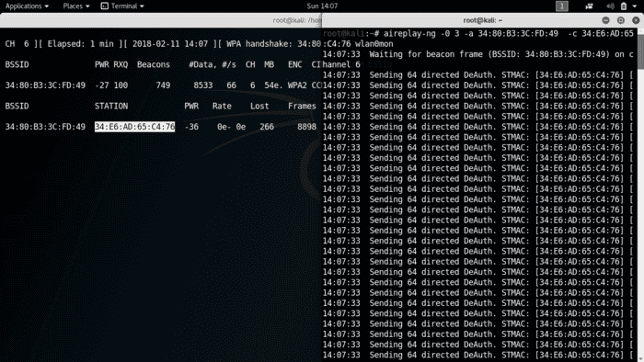Click the Lost column header
The width and height of the screenshot is (644, 362).
(259, 107)
